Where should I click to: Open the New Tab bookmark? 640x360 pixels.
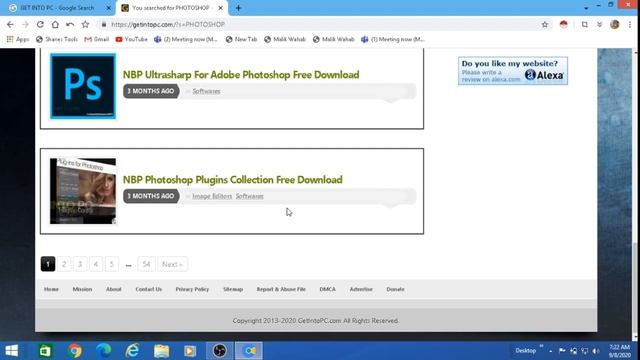pos(241,39)
